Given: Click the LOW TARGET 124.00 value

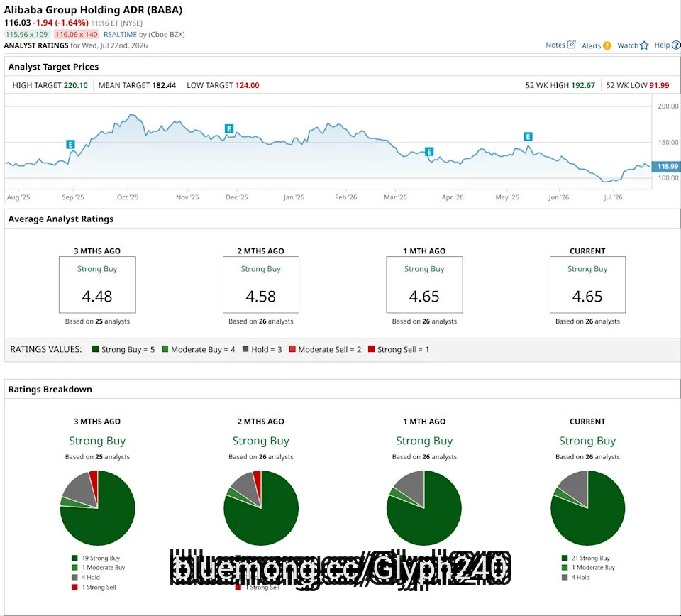Looking at the screenshot, I should click(247, 85).
